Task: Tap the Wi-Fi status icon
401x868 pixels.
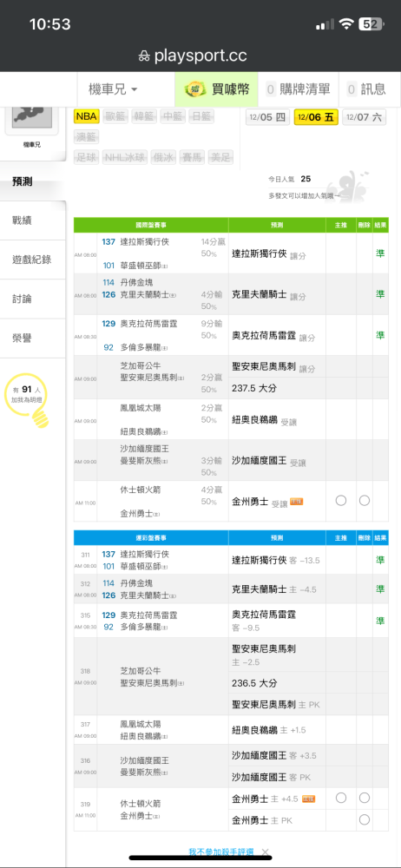Action: [x=346, y=23]
